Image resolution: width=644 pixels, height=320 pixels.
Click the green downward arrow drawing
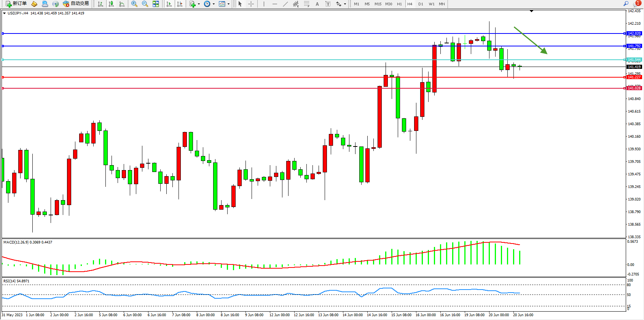[530, 40]
